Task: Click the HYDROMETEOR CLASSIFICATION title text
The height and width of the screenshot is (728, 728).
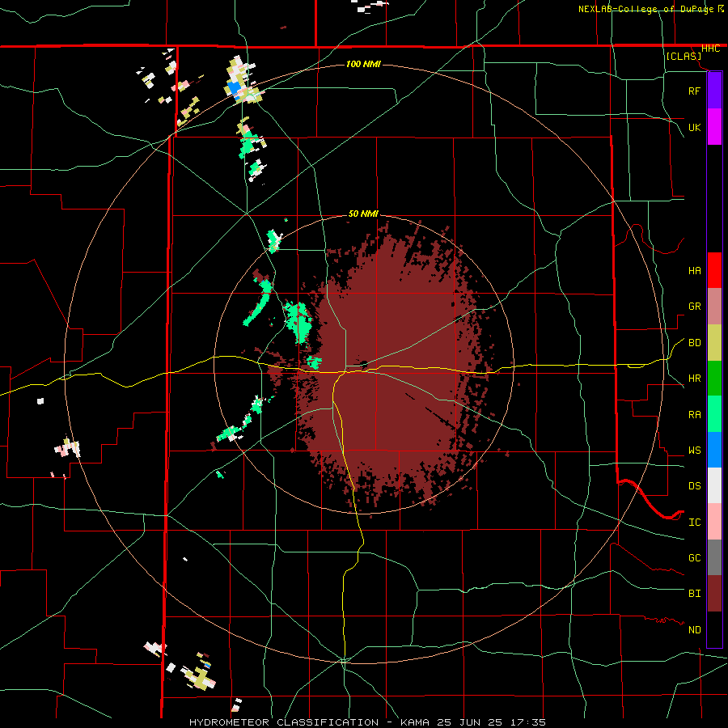Action: point(284,722)
